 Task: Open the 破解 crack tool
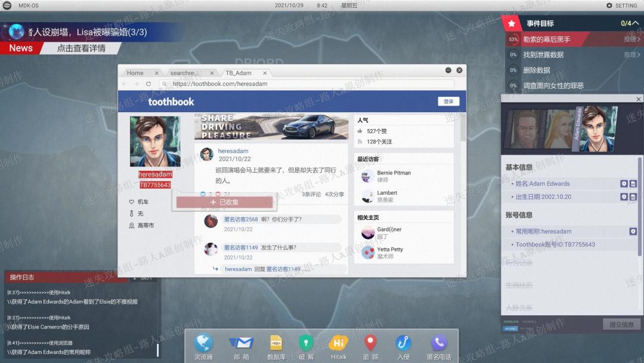point(306,344)
